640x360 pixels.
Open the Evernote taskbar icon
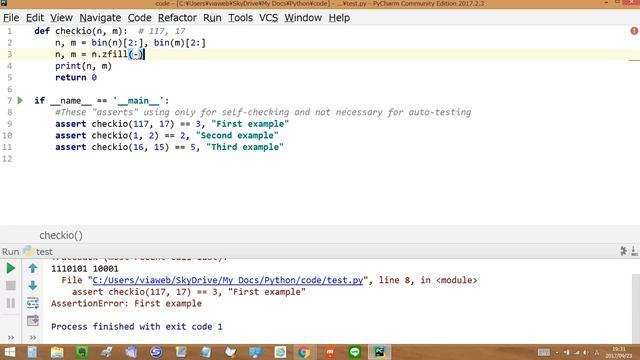pos(82,352)
